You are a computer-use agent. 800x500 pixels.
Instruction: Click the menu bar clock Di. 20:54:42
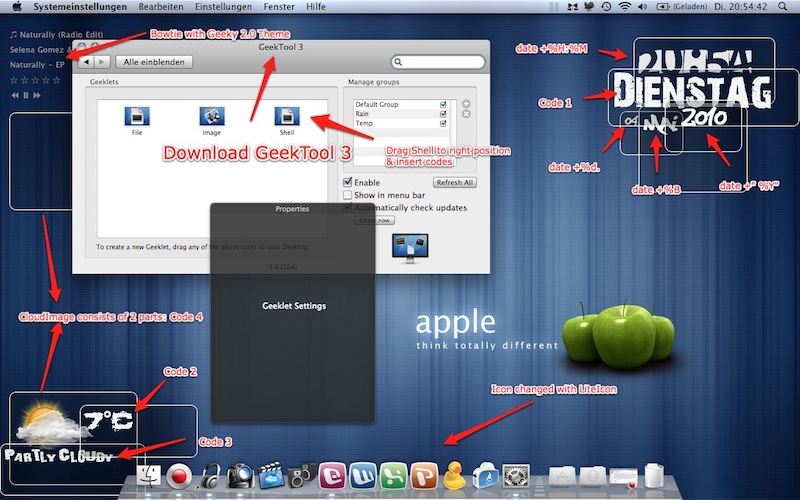point(740,7)
